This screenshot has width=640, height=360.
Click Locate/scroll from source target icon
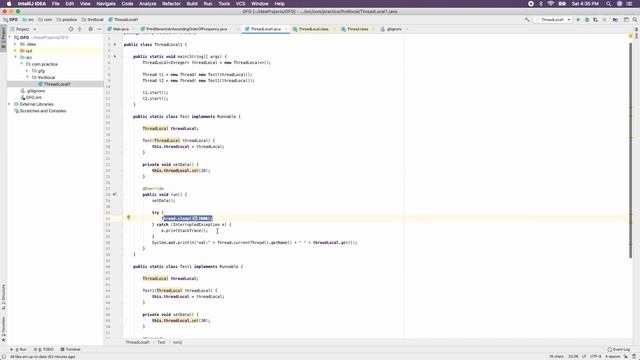point(71,29)
